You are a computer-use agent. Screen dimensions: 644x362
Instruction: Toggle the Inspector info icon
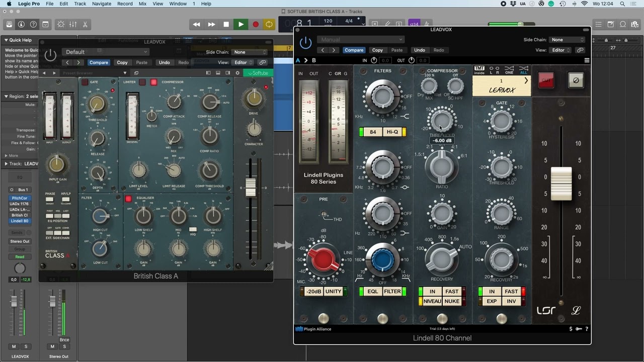click(x=21, y=24)
